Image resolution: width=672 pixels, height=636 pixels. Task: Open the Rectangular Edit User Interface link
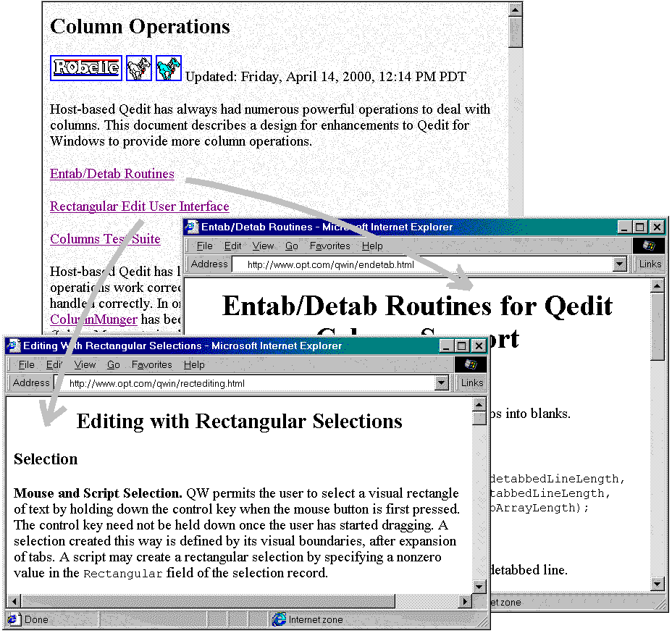pyautogui.click(x=140, y=206)
